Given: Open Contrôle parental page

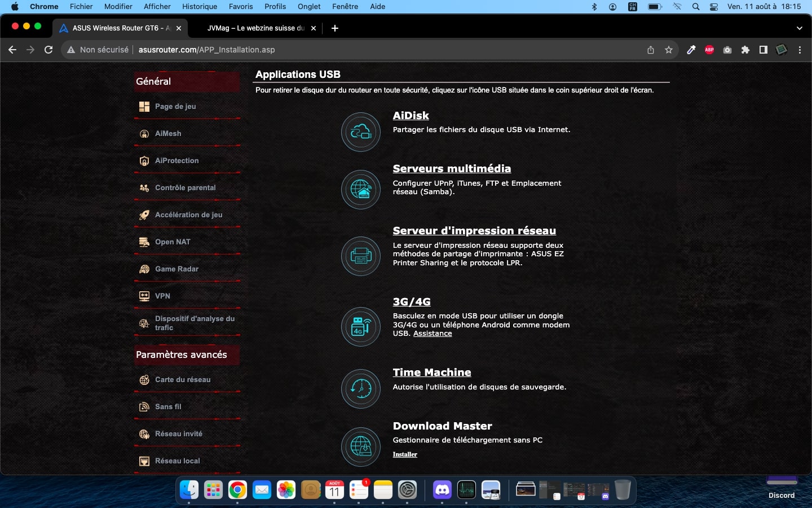Looking at the screenshot, I should 187,187.
